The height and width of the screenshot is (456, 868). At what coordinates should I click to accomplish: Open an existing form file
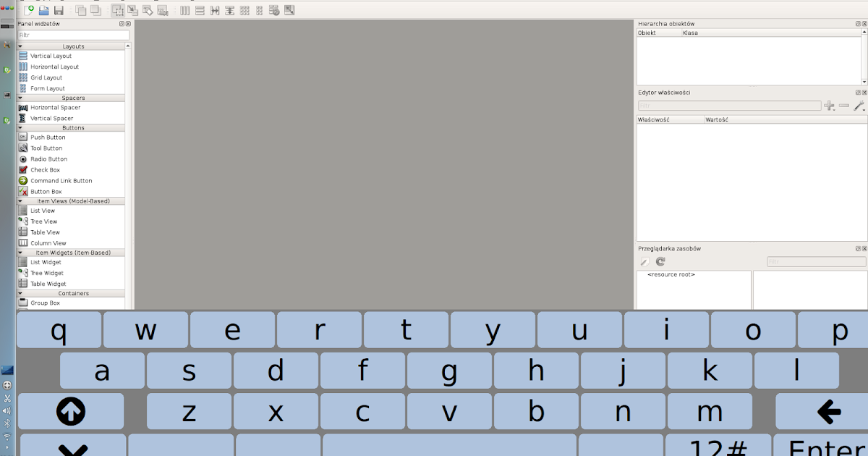(44, 10)
